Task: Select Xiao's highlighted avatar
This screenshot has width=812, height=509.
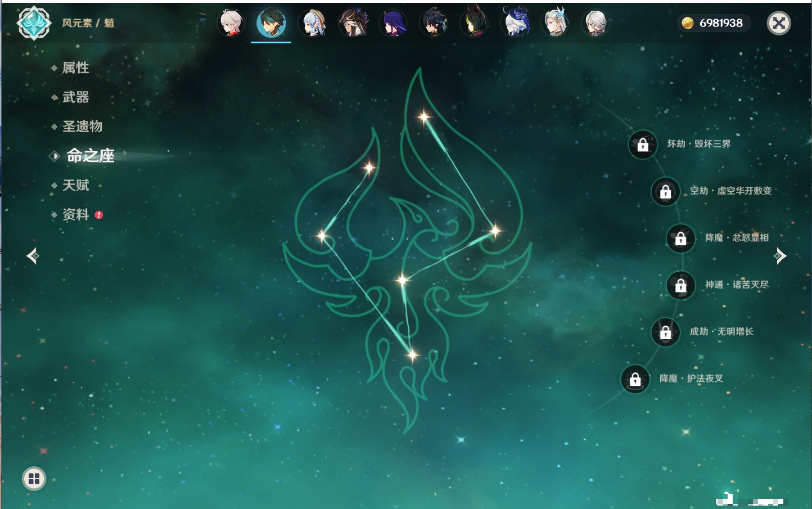Action: [271, 23]
